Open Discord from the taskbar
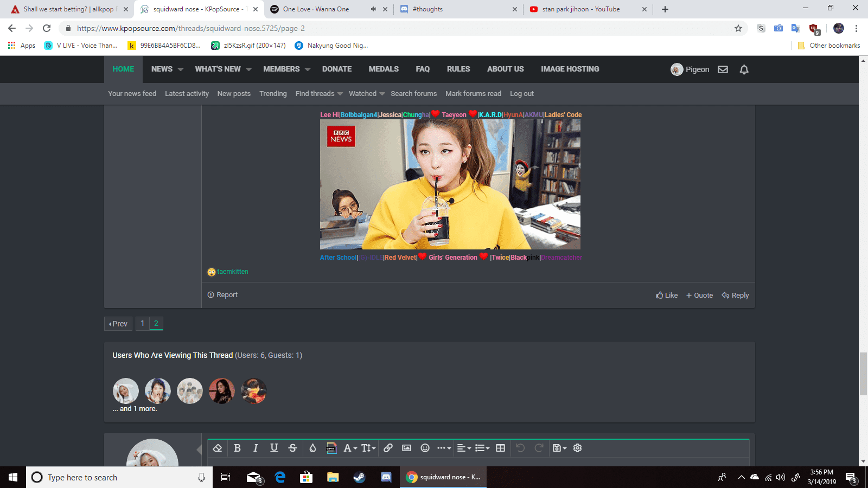 point(386,477)
